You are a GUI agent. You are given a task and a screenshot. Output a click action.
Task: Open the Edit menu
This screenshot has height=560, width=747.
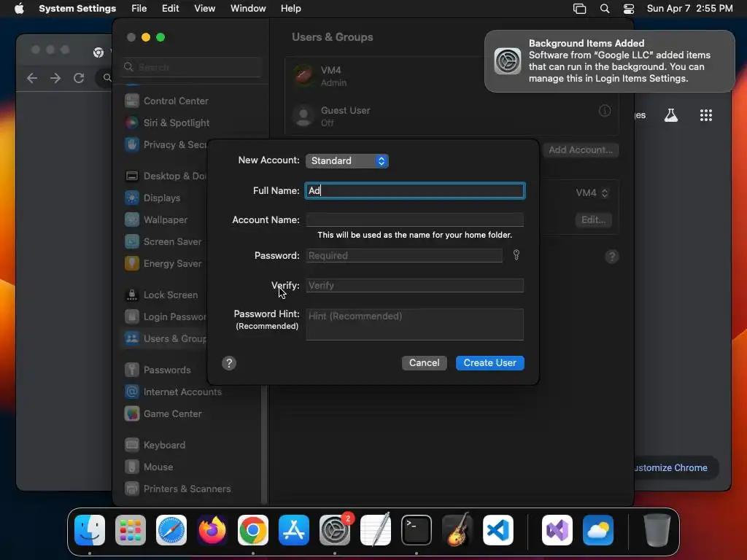pos(170,9)
